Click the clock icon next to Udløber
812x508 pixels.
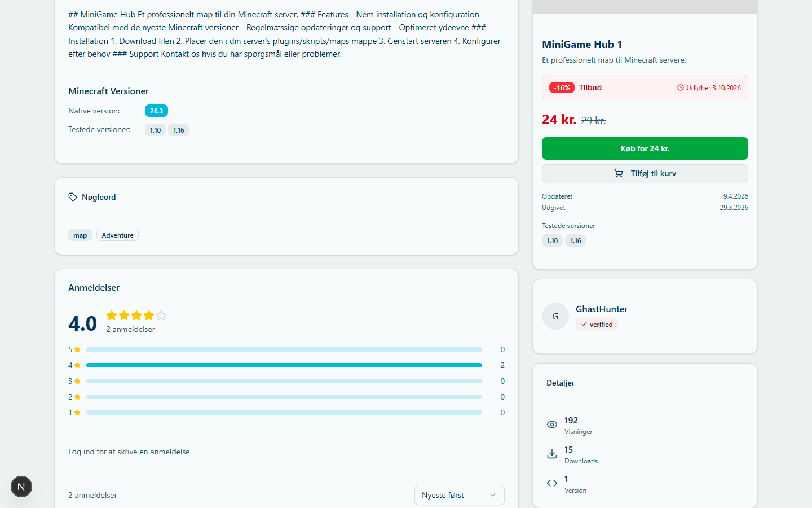(x=681, y=87)
